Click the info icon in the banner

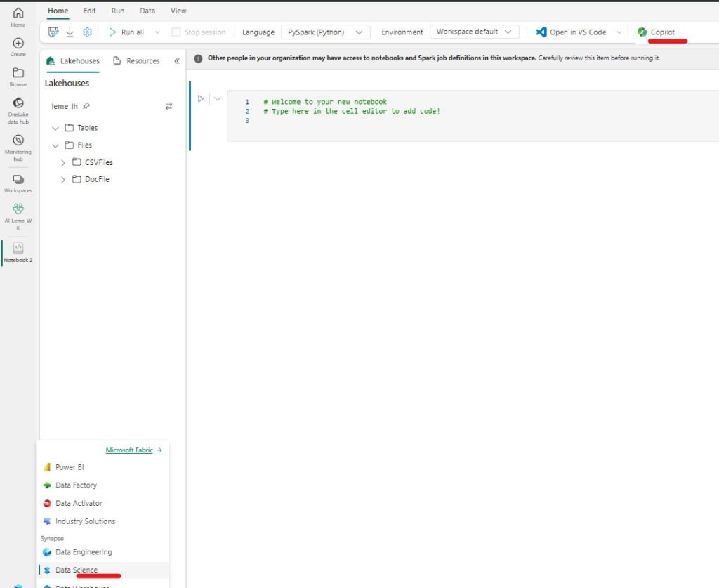198,58
